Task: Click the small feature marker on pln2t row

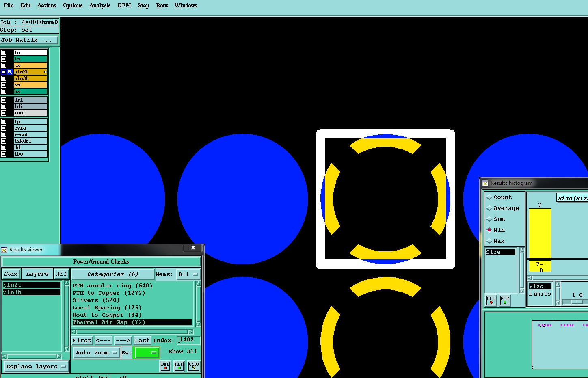Action: [45, 72]
